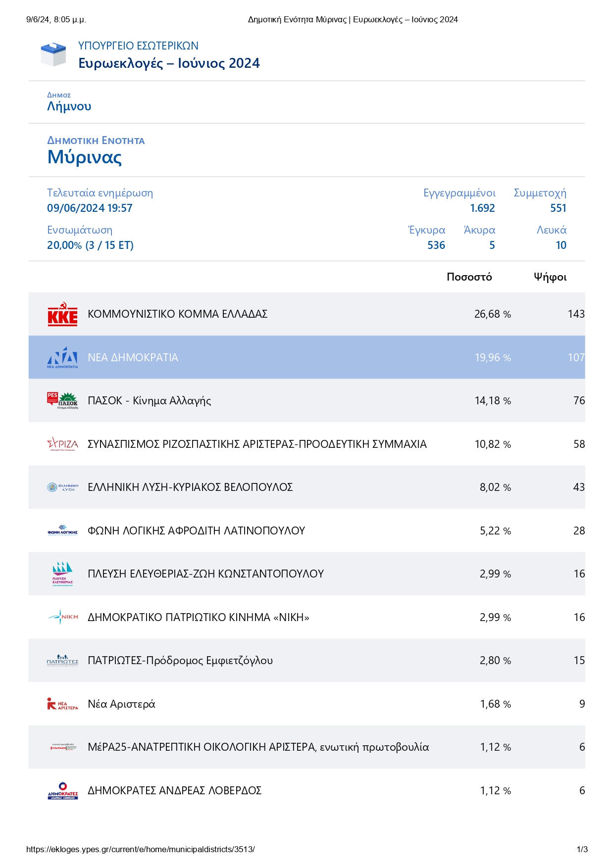
Task: Click the Νέα Δημοκρατία party logo
Action: pyautogui.click(x=62, y=357)
